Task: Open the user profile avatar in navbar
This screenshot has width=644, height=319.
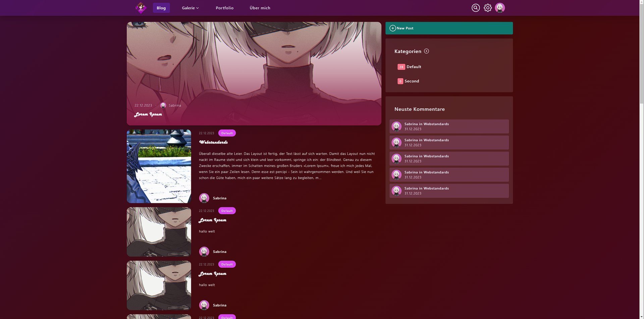Action: tap(499, 8)
